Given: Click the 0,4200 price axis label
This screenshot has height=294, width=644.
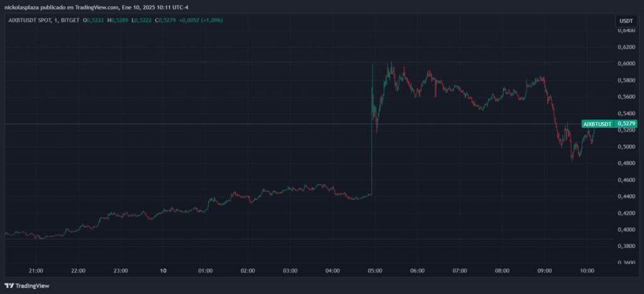Looking at the screenshot, I should pos(626,213).
